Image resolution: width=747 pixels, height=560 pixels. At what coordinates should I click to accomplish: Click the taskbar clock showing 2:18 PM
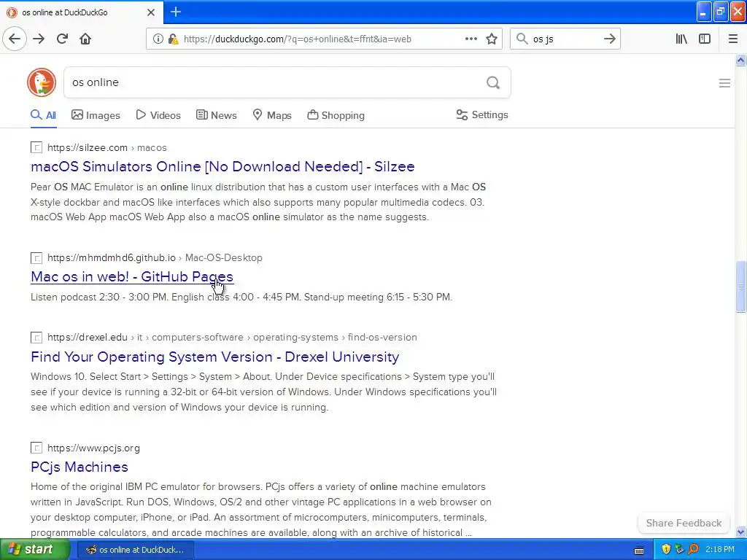(719, 550)
